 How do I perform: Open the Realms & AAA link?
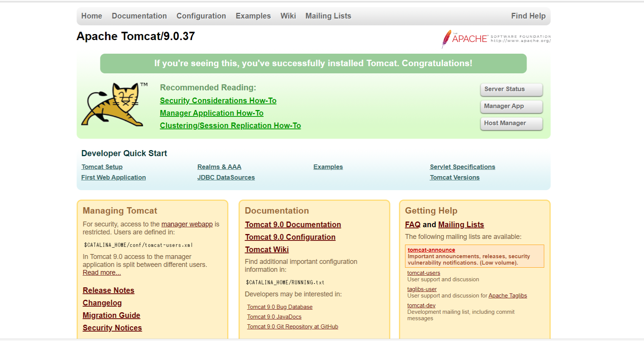pos(219,167)
